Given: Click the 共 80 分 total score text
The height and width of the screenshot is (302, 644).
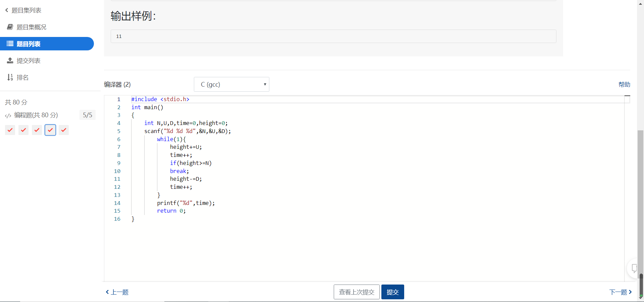Looking at the screenshot, I should pyautogui.click(x=16, y=102).
